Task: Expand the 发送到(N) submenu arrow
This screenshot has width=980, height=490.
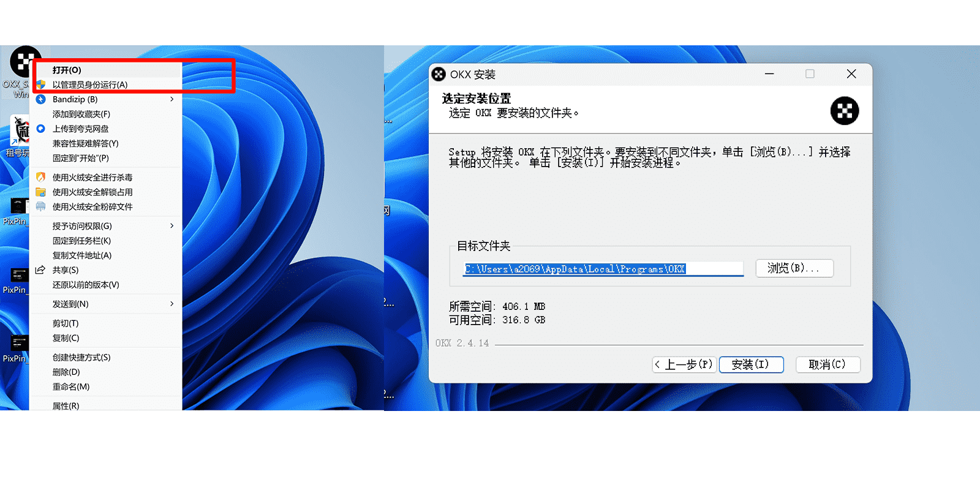Action: (171, 304)
